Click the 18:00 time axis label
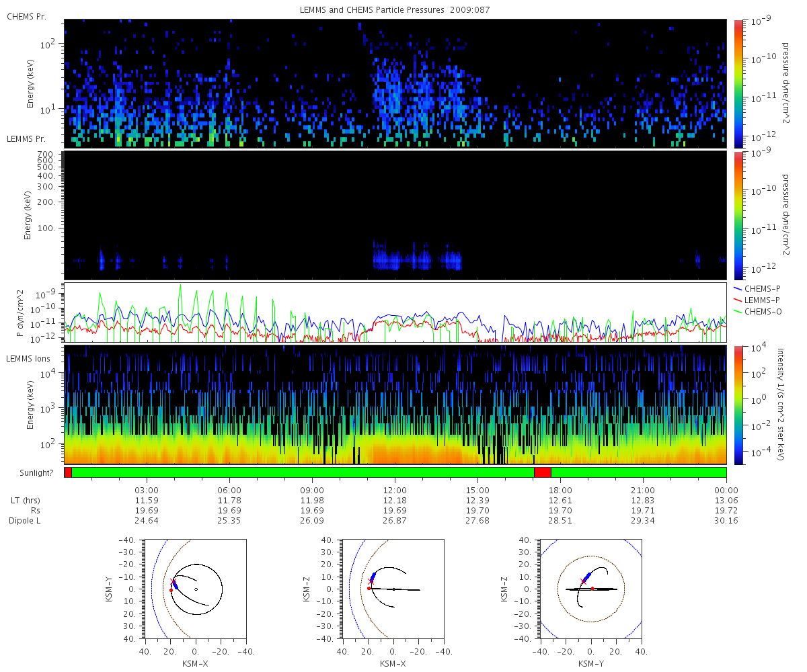807x672 pixels. pyautogui.click(x=560, y=490)
